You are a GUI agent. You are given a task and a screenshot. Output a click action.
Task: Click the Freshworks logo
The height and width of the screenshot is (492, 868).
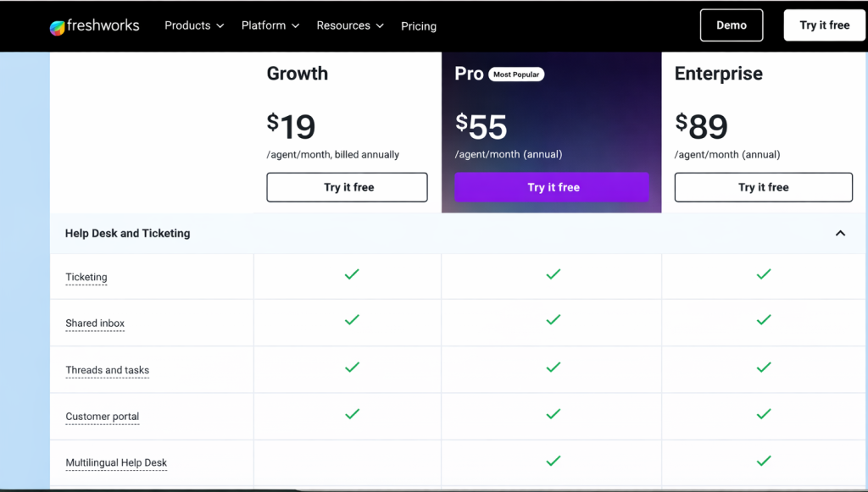(94, 25)
